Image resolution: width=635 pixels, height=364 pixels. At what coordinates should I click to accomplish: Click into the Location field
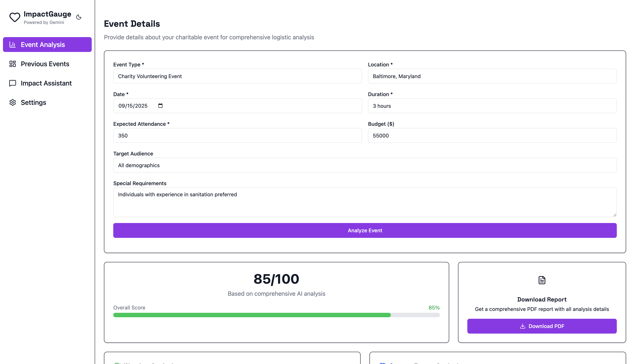[x=492, y=76]
